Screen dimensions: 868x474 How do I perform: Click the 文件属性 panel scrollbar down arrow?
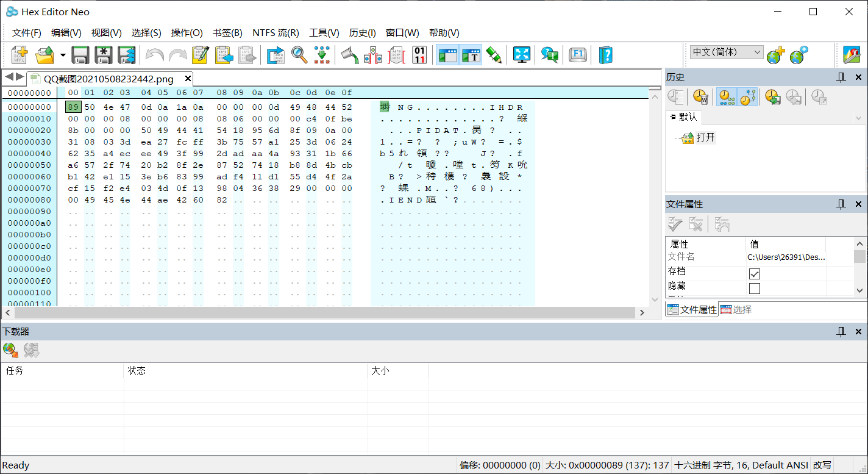(x=859, y=292)
